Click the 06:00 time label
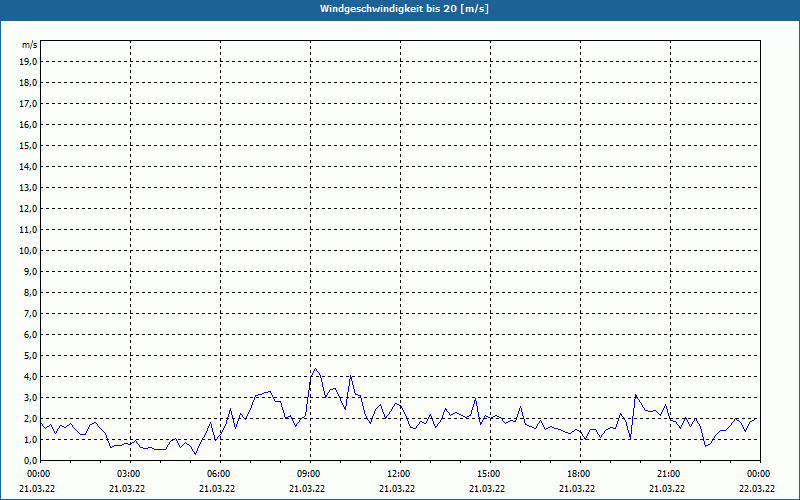Viewport: 800px width, 500px height. (220, 474)
